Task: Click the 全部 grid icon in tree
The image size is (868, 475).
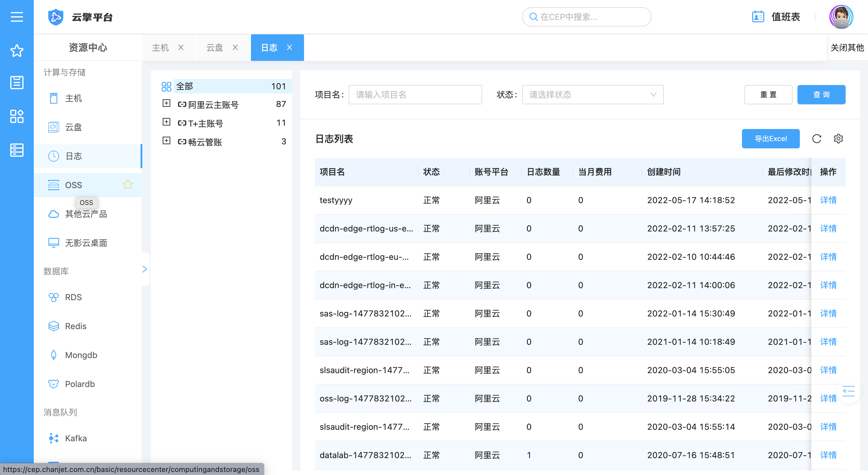Action: pos(166,87)
